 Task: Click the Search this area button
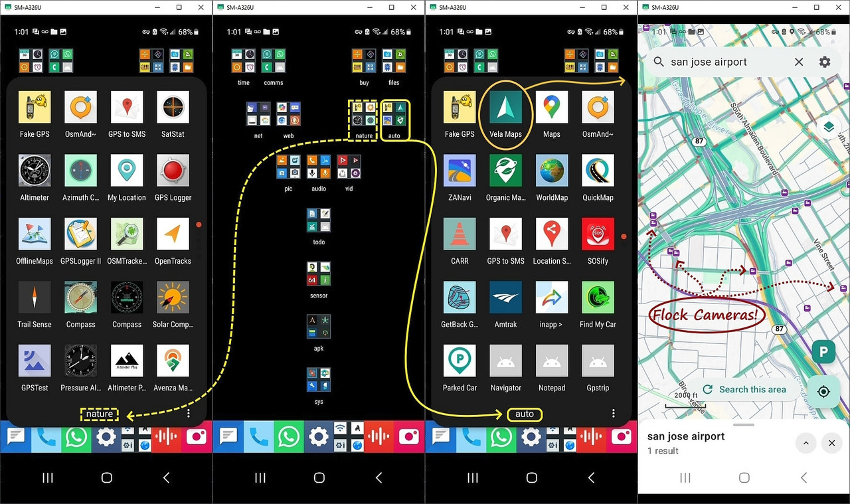click(x=744, y=390)
